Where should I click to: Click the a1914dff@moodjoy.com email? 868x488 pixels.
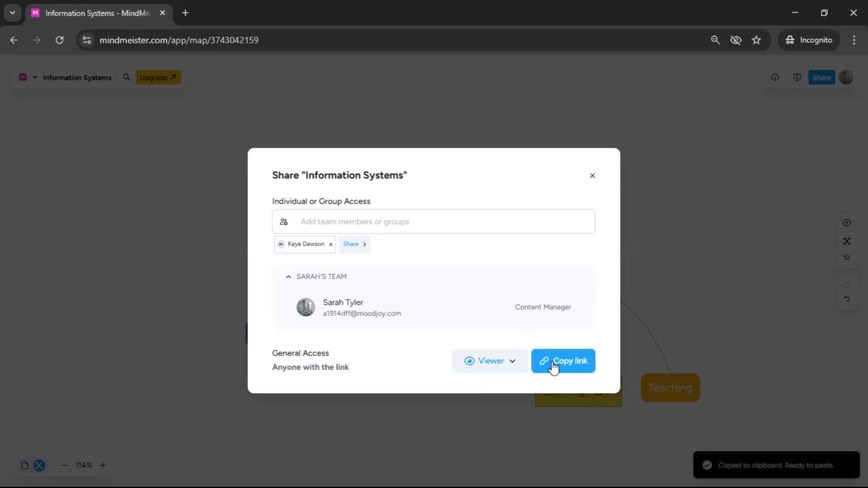[362, 314]
